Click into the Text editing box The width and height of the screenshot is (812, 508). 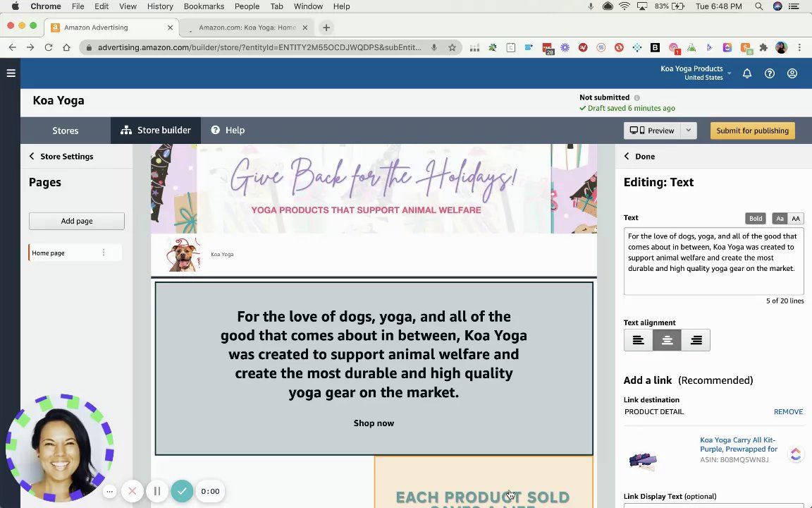point(713,261)
